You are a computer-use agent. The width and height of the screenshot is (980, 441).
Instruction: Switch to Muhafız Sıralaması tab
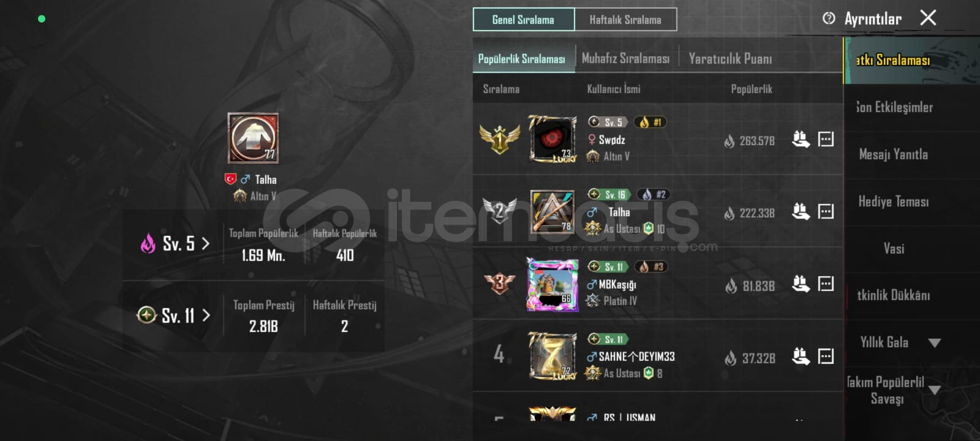[x=625, y=59]
